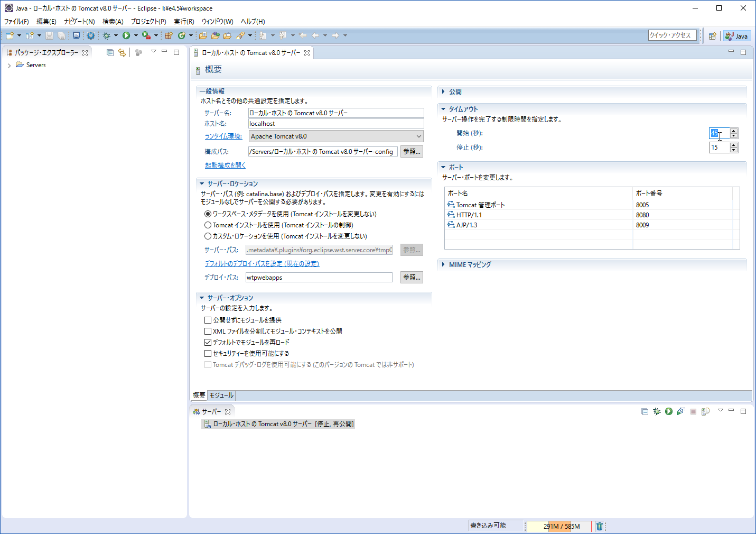Open the 編集(E) menu
Screen dimensions: 756x534
point(46,22)
